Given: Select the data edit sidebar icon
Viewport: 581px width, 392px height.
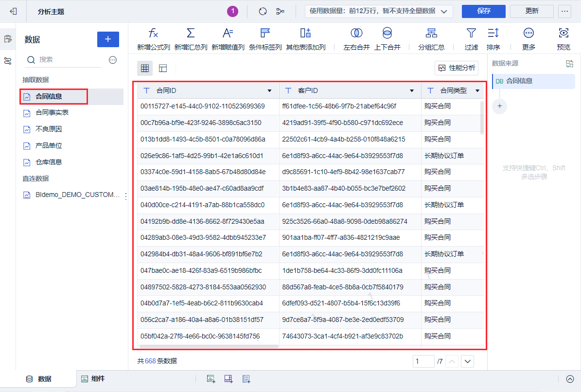Looking at the screenshot, I should pos(8,39).
